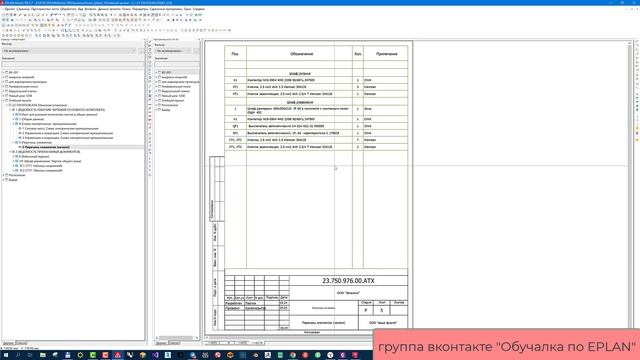Click the title block text 23.750.976.00.АТХ
640x360 pixels.
coord(348,281)
